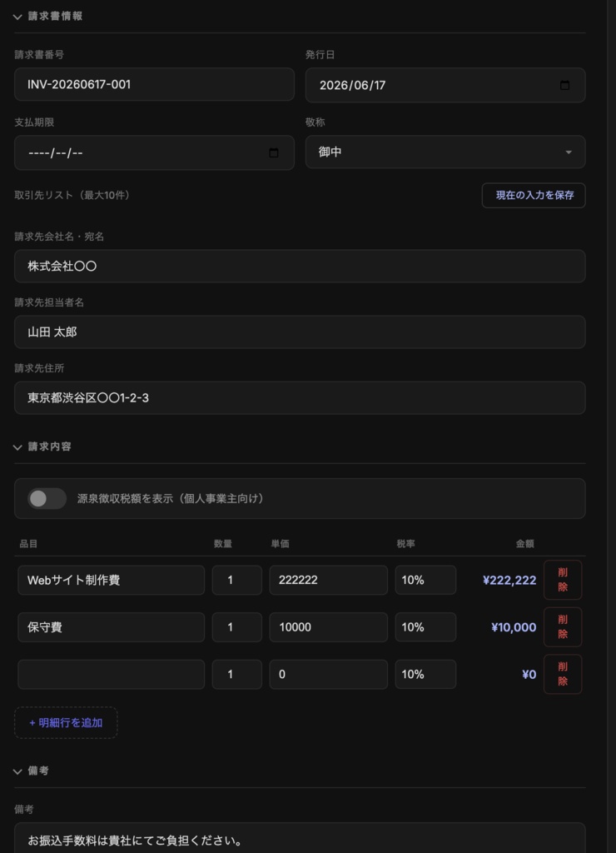Click the 単価 column header
This screenshot has width=616, height=853.
pos(280,543)
